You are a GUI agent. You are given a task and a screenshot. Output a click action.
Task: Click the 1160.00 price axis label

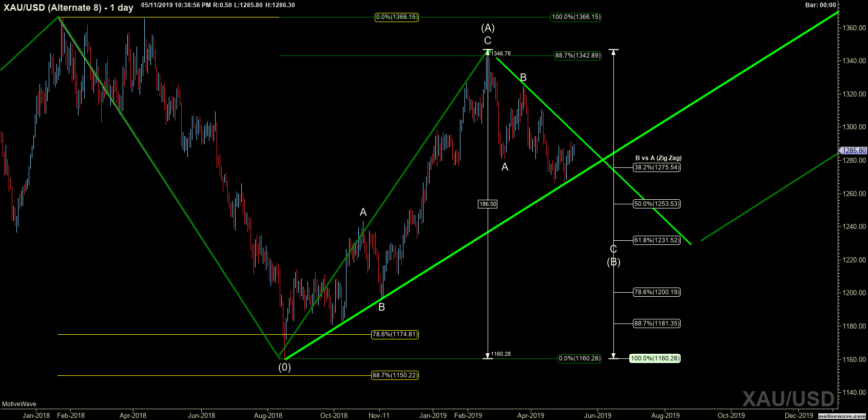(x=854, y=359)
